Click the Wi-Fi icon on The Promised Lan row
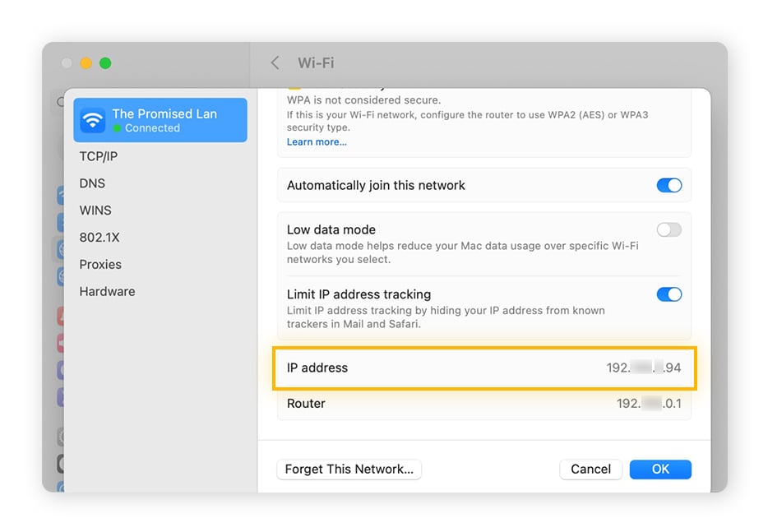 (92, 119)
